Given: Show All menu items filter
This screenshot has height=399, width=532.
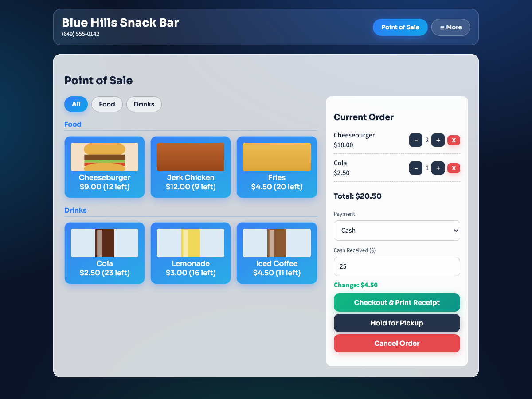Looking at the screenshot, I should (x=76, y=104).
